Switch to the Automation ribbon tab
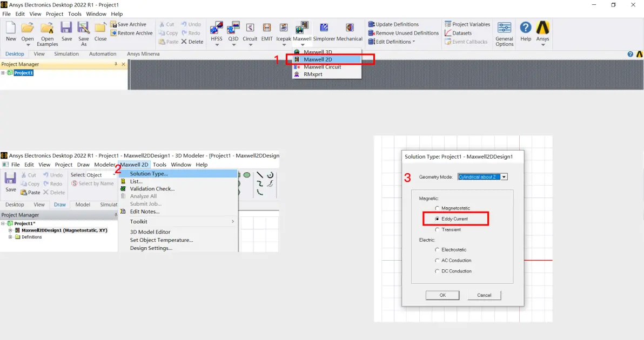Screen dimensions: 644x340 click(103, 54)
